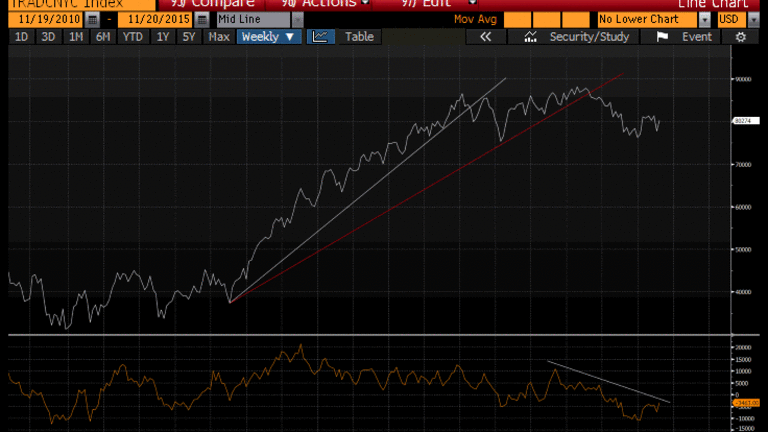768x432 pixels.
Task: Open the start date calendar picker
Action: pos(92,19)
